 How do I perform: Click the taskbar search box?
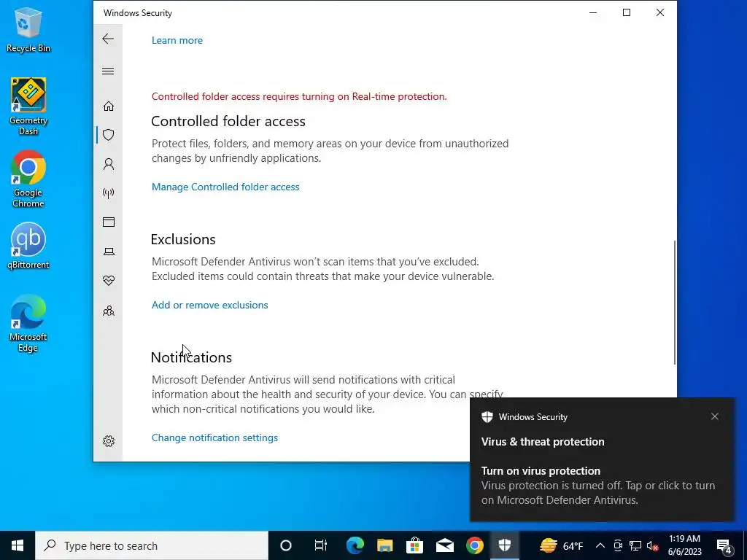[x=152, y=545]
